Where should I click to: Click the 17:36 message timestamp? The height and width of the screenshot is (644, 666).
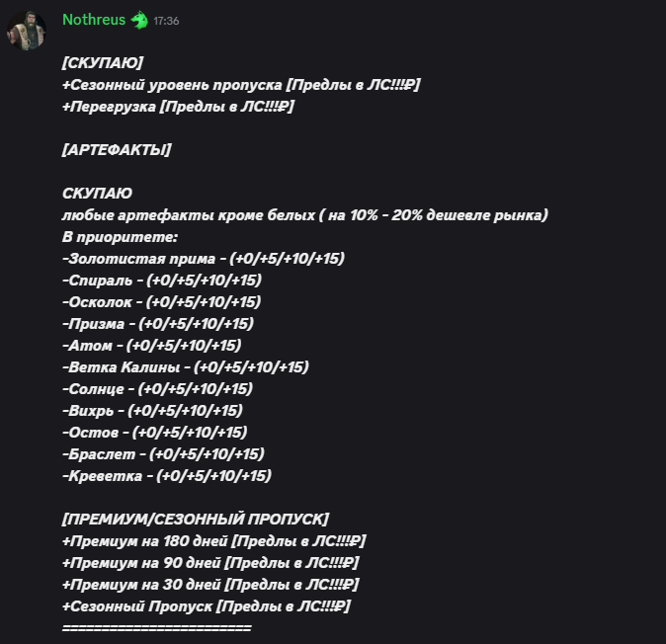coord(166,21)
